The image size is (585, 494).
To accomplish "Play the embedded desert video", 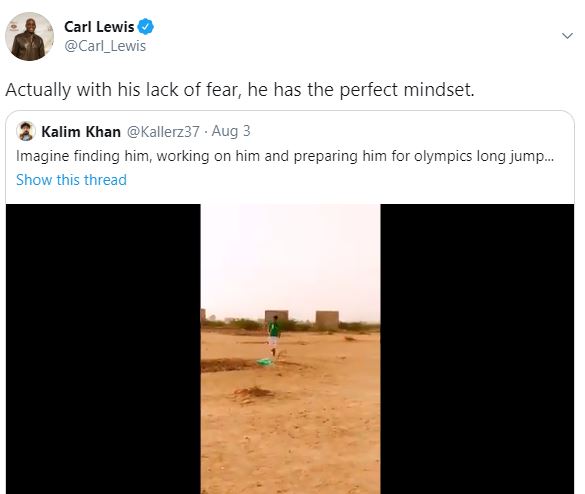I will click(x=290, y=349).
